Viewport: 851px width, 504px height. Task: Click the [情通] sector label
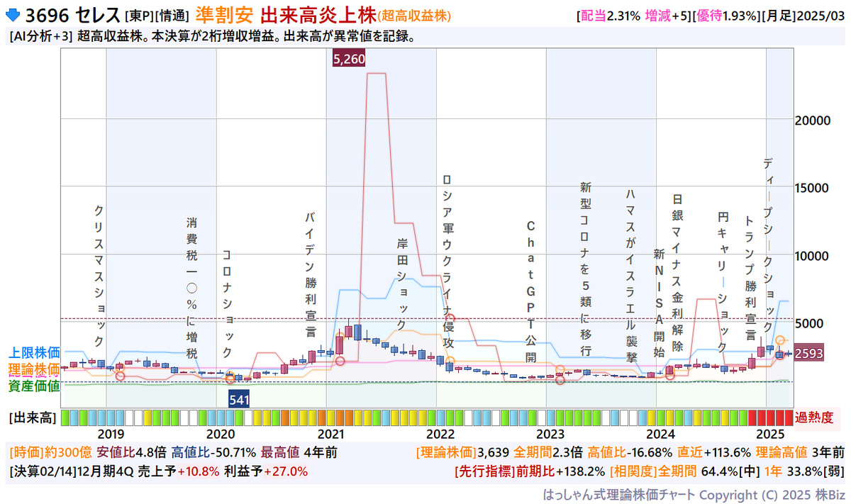(x=174, y=16)
